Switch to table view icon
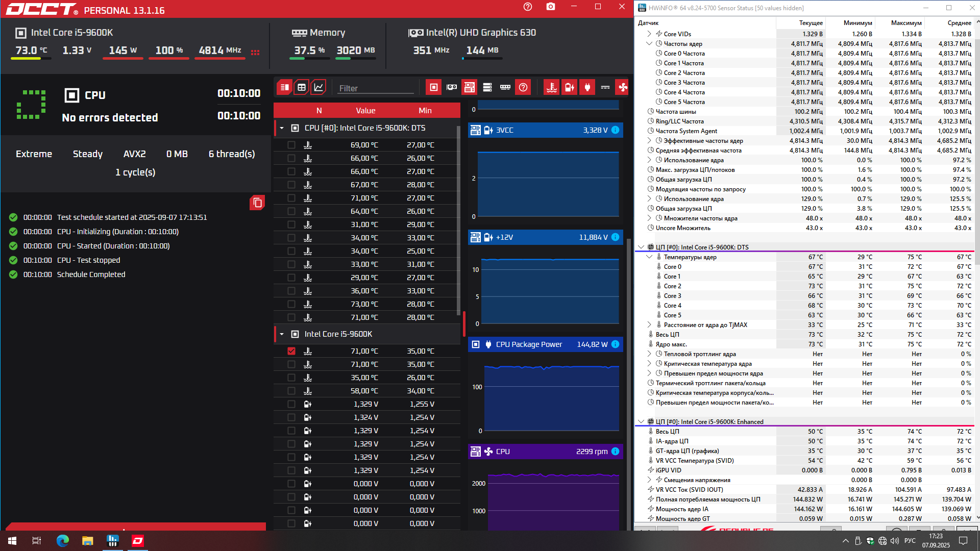 [302, 87]
